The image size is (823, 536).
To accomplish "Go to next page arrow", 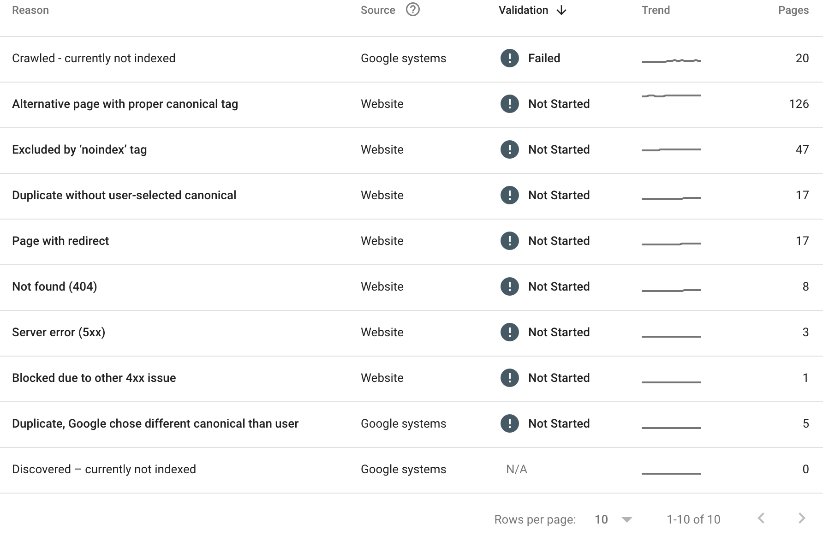I will 801,518.
